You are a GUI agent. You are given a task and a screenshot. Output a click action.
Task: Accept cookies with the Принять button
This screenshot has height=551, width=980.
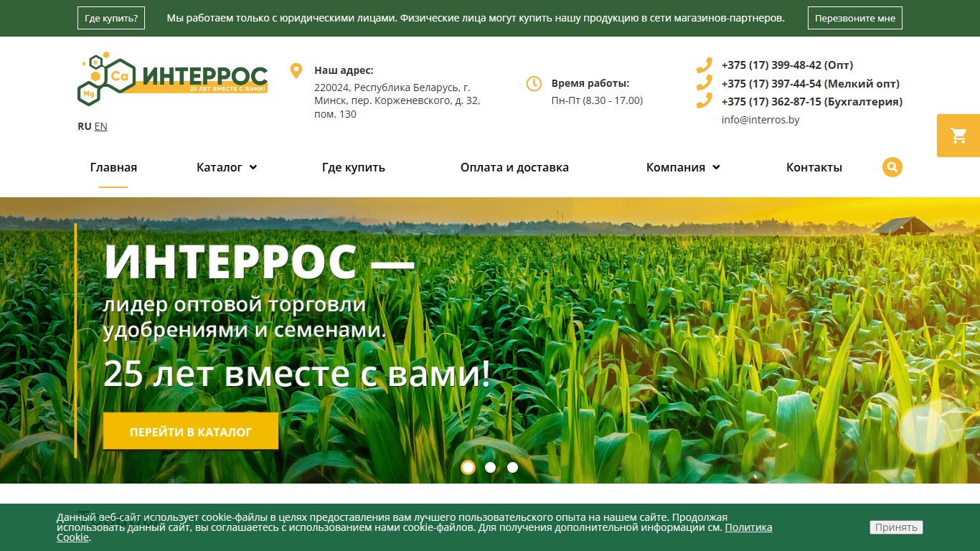tap(896, 527)
